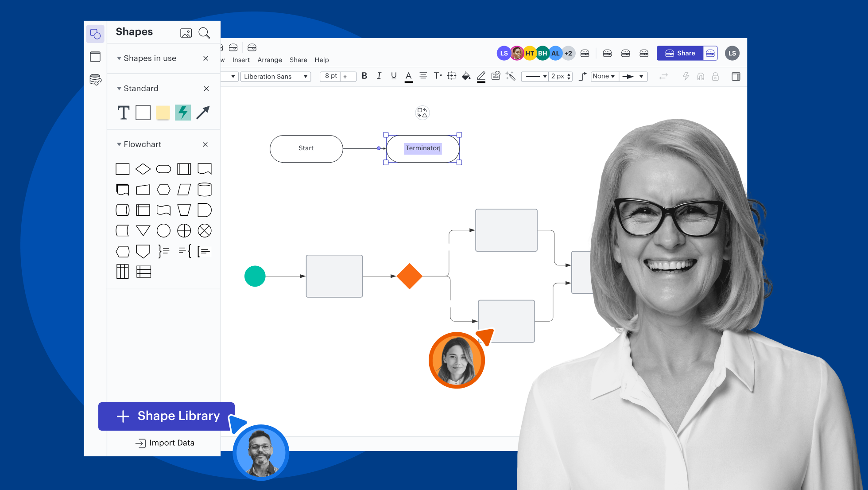Collapse the Flowchart shapes section
Image resolution: width=868 pixels, height=490 pixels.
(x=119, y=144)
